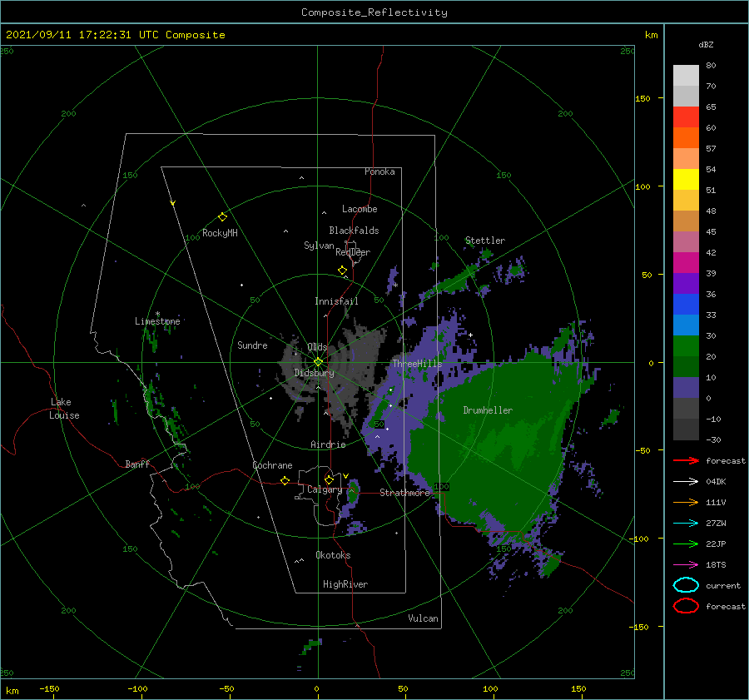Click the Ponoka town label
Image resolution: width=749 pixels, height=700 pixels.
[x=379, y=171]
